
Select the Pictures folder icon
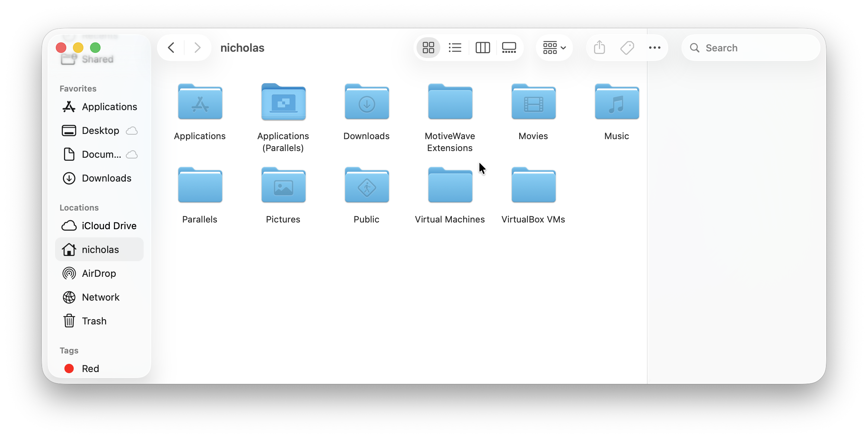pyautogui.click(x=284, y=185)
